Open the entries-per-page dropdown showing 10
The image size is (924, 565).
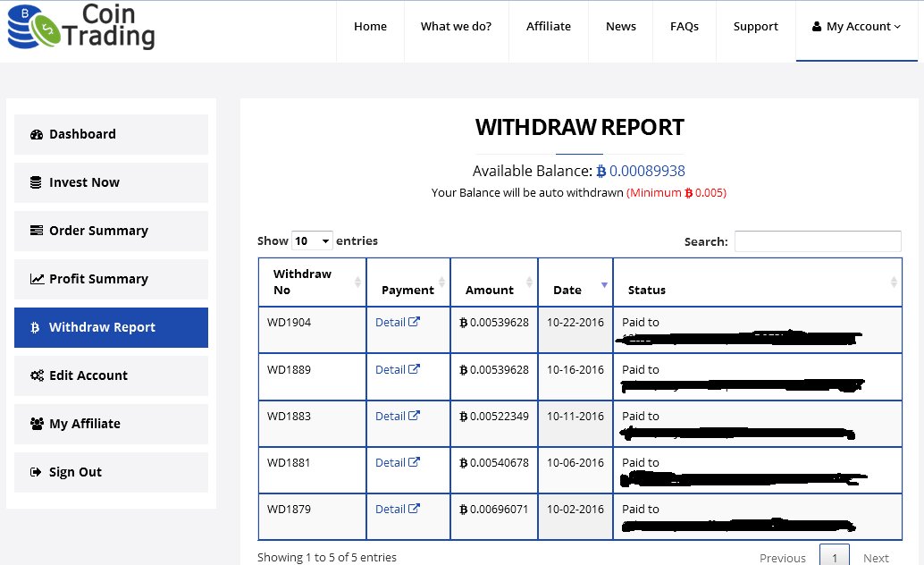pos(313,240)
